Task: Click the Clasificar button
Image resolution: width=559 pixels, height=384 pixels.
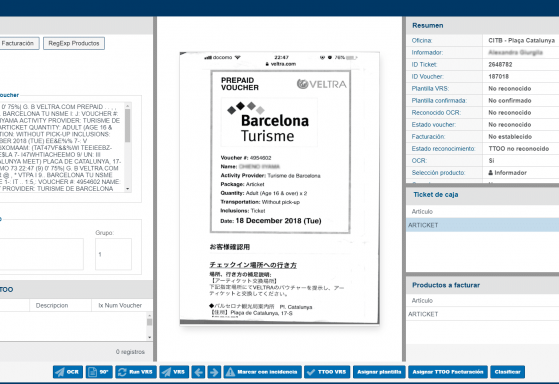Action: (x=507, y=372)
